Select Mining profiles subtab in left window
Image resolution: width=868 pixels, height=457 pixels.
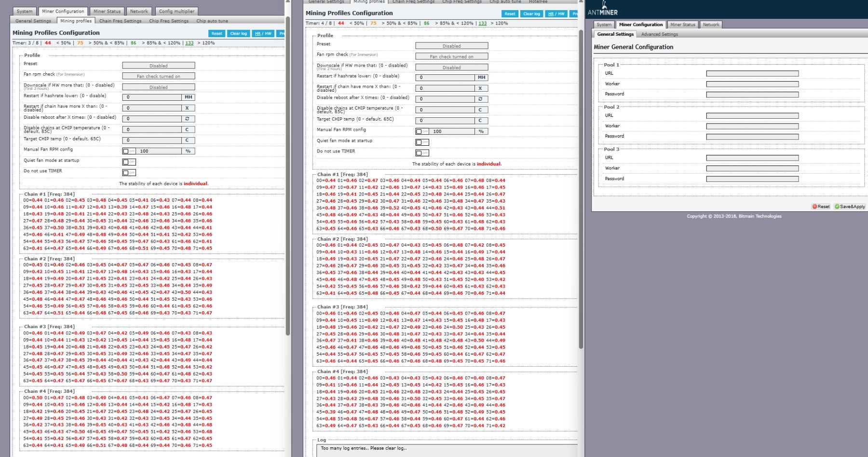(x=76, y=21)
